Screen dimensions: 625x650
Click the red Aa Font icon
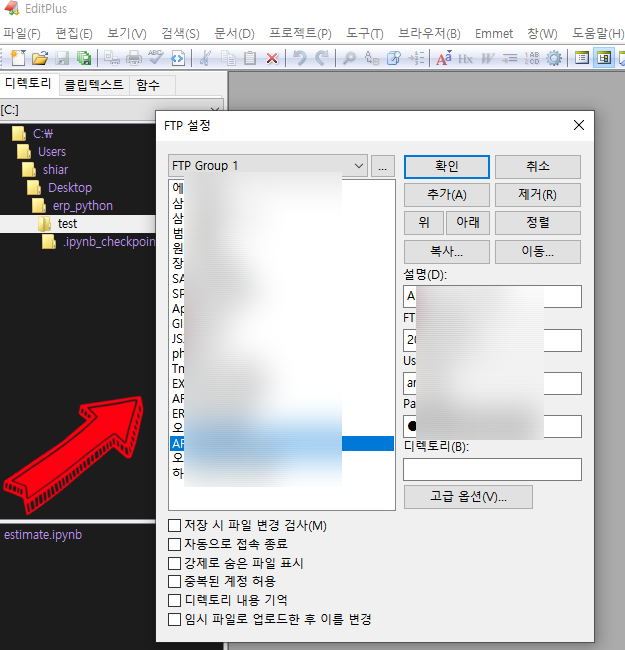point(443,58)
